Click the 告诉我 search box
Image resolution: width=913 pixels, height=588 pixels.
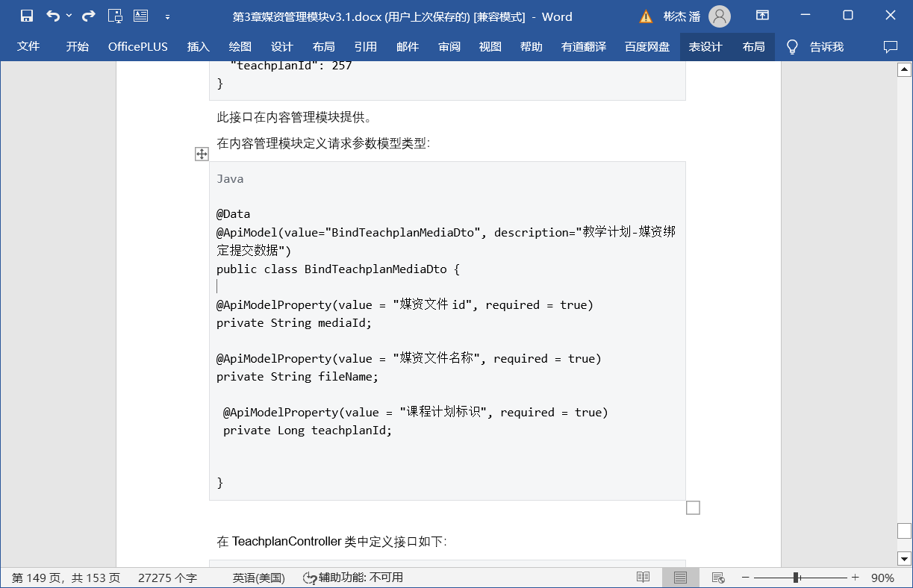pos(826,46)
